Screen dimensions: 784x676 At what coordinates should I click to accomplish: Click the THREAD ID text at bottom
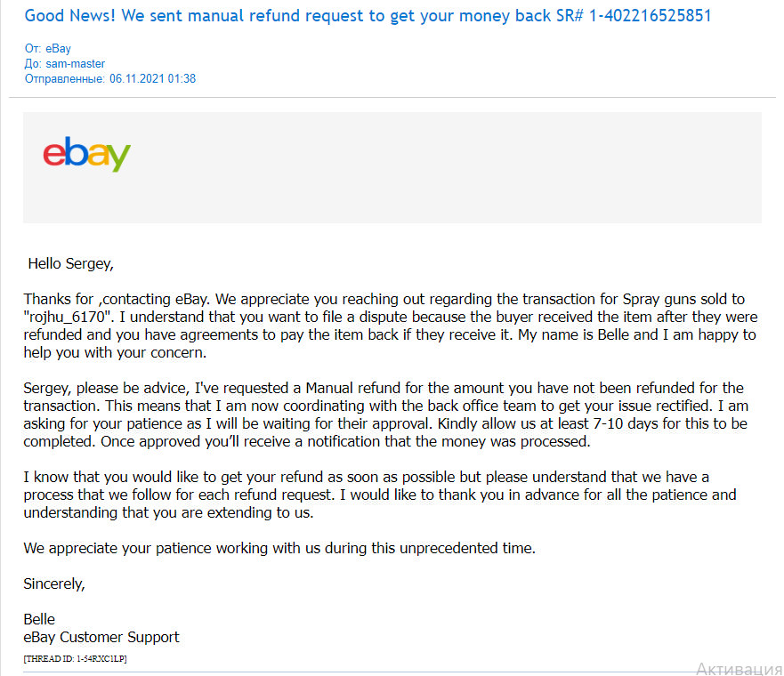[75, 658]
